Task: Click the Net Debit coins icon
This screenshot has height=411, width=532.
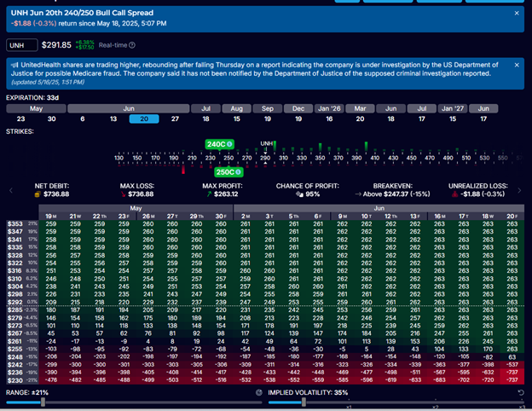Action: pyautogui.click(x=38, y=194)
